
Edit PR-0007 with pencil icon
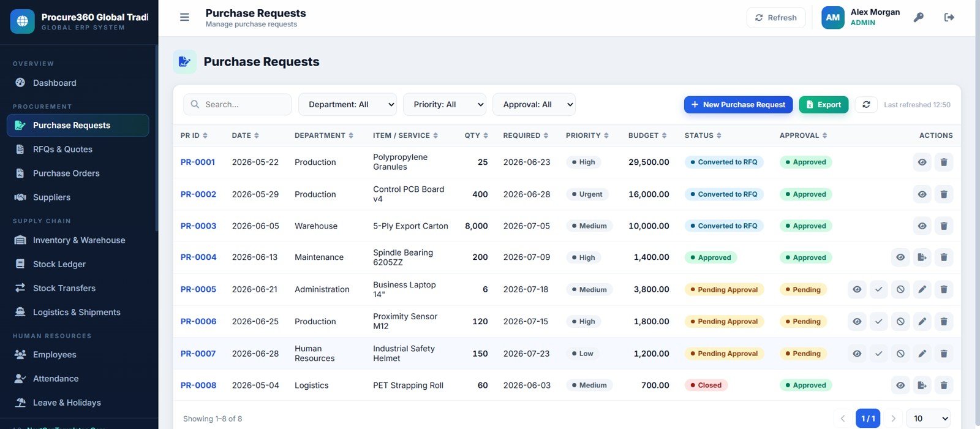click(922, 354)
